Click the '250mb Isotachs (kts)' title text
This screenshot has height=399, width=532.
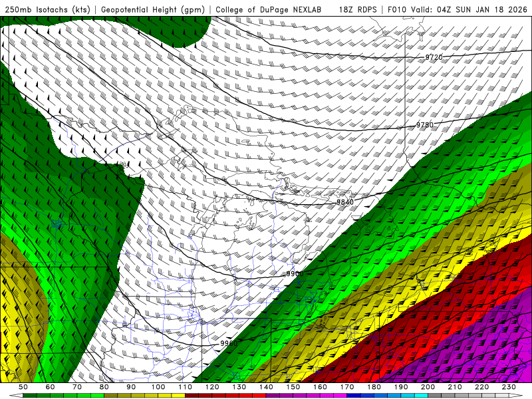pyautogui.click(x=48, y=9)
